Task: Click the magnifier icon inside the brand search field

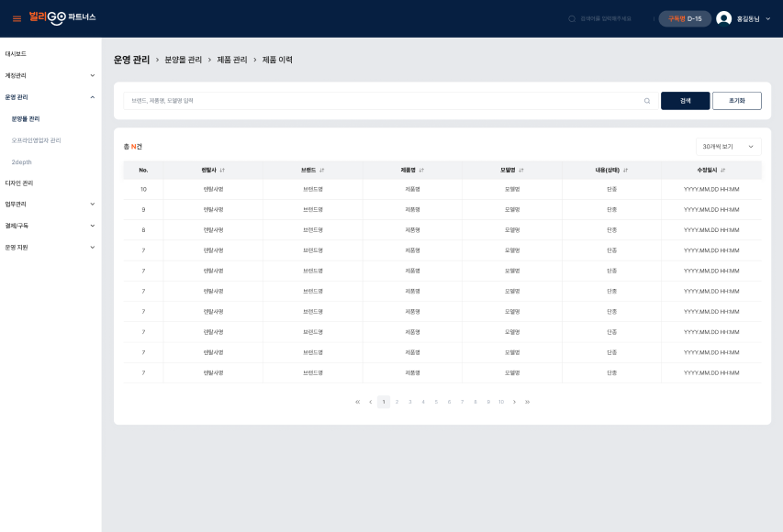Action: [647, 101]
